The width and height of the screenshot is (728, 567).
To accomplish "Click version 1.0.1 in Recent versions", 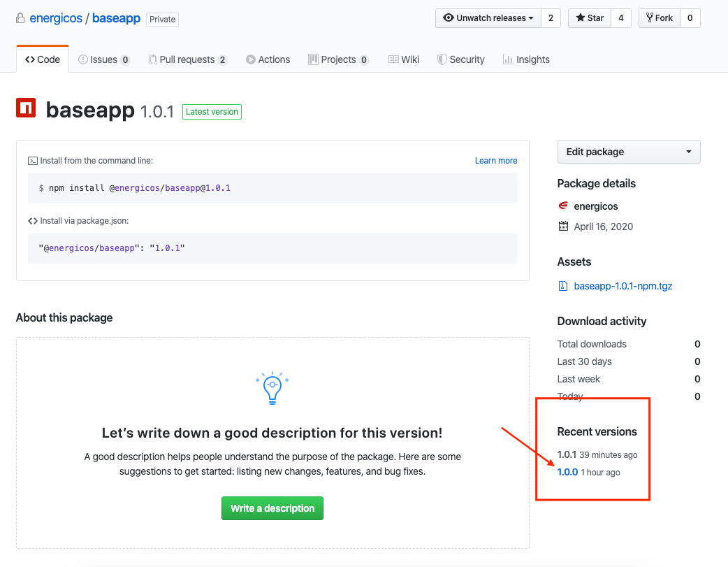I will (567, 454).
